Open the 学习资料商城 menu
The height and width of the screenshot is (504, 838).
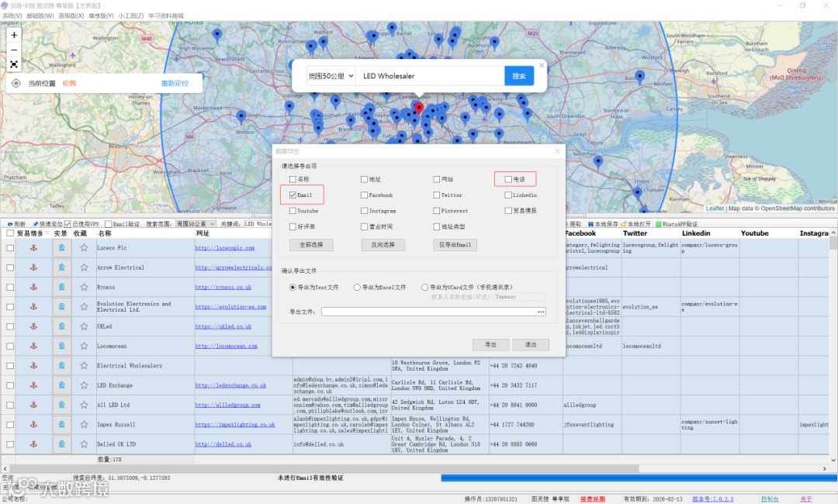coord(166,16)
